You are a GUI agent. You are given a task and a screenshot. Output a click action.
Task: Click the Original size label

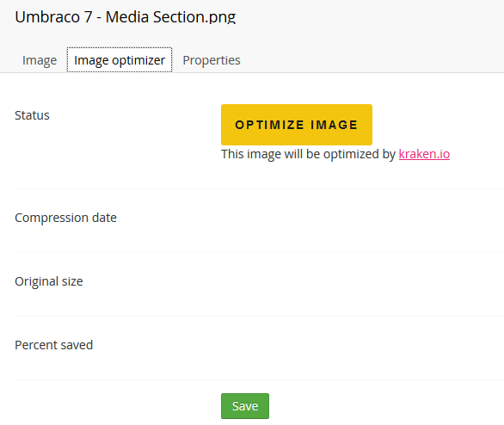point(49,281)
